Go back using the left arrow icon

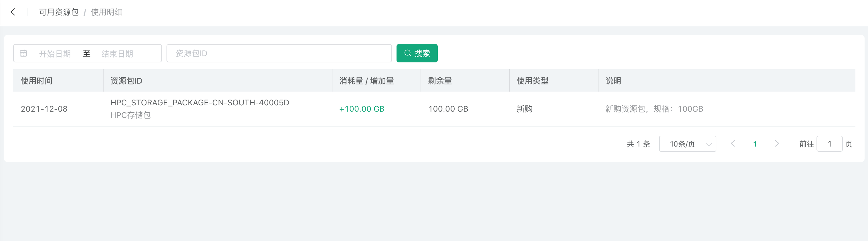(x=13, y=12)
